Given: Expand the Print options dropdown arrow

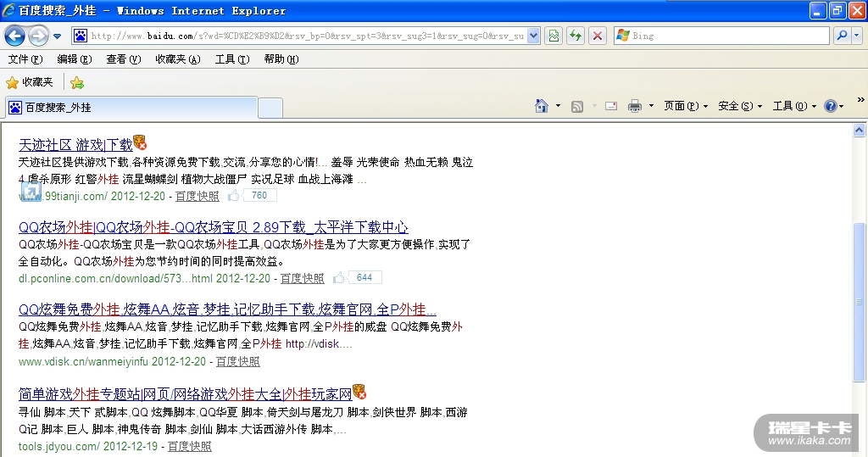Looking at the screenshot, I should (x=651, y=106).
